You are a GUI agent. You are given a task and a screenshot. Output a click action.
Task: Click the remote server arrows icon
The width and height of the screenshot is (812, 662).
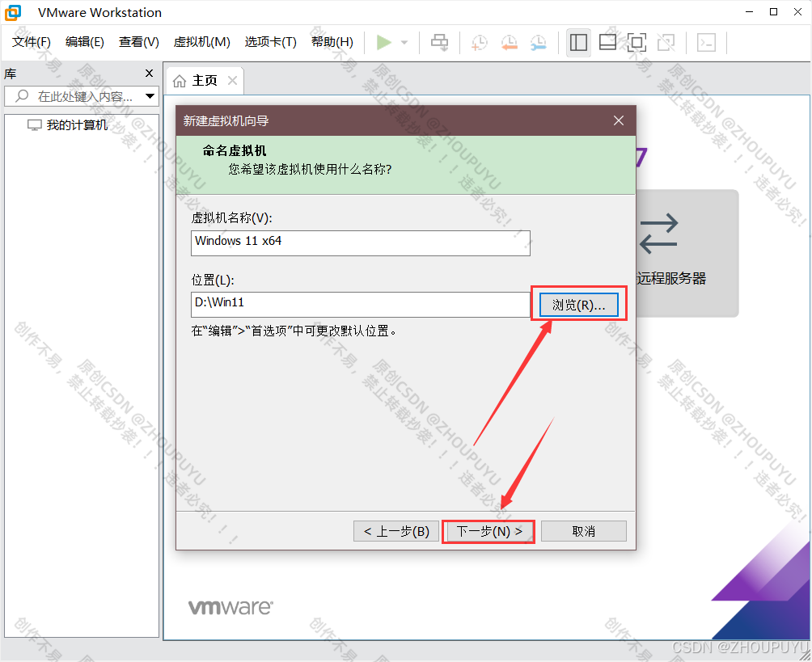658,234
